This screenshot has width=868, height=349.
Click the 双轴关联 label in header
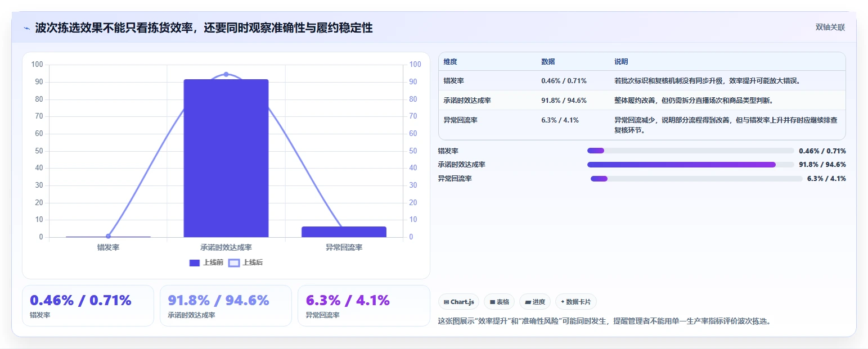(830, 28)
